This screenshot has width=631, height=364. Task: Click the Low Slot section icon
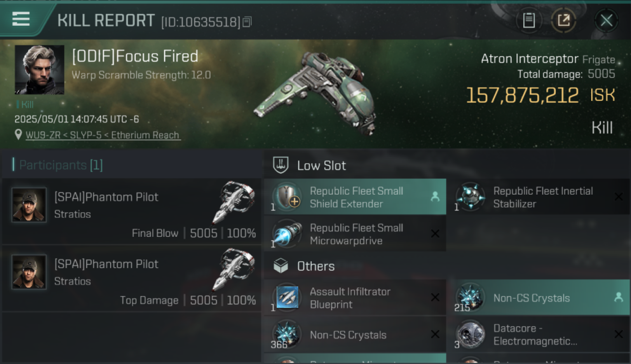tap(281, 165)
